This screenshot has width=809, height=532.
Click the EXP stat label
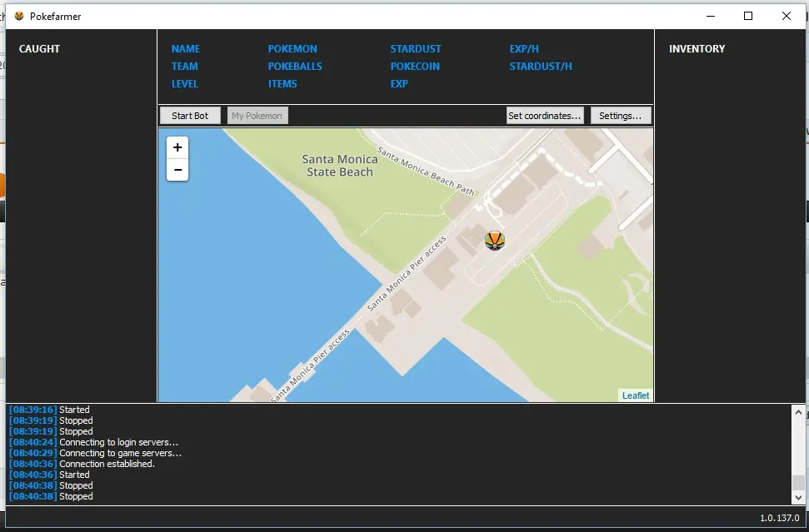coord(399,83)
